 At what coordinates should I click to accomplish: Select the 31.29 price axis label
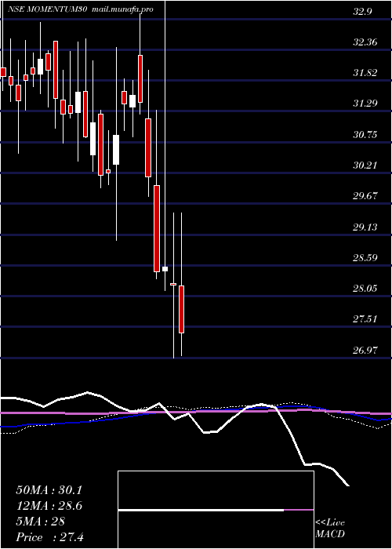tap(365, 104)
